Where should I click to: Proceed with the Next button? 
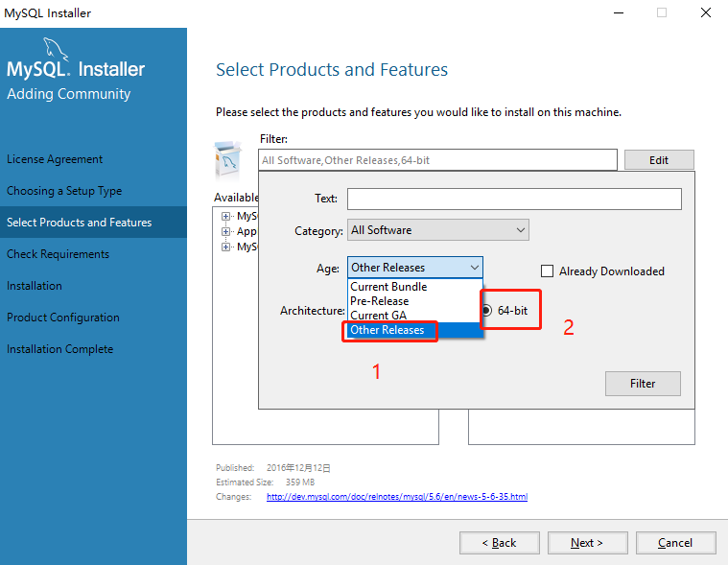coord(587,543)
